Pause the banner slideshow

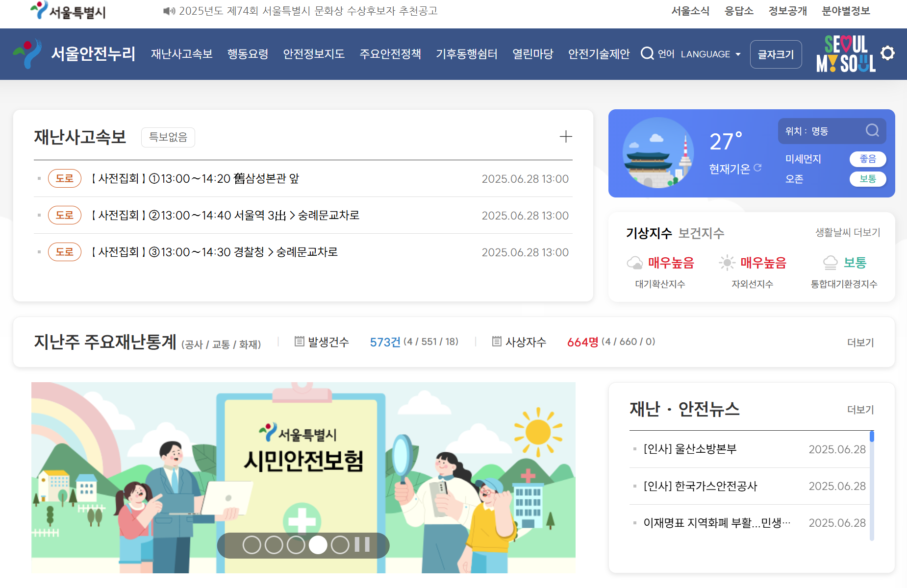[x=361, y=545]
